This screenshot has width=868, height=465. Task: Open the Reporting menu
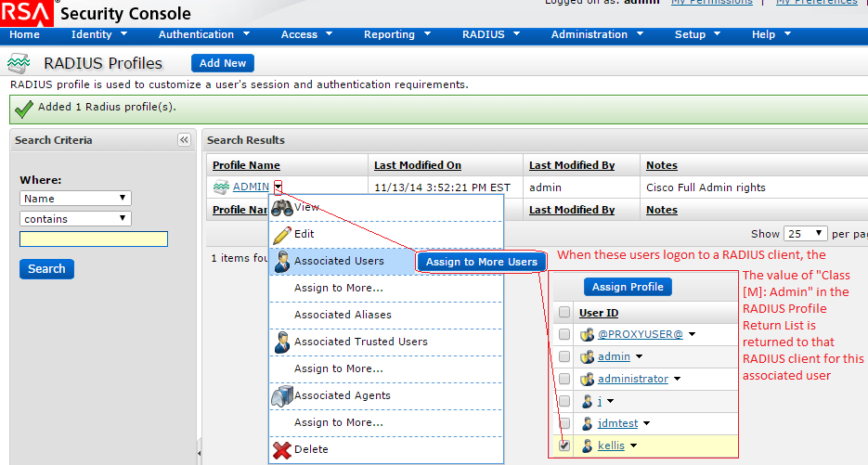coord(397,34)
